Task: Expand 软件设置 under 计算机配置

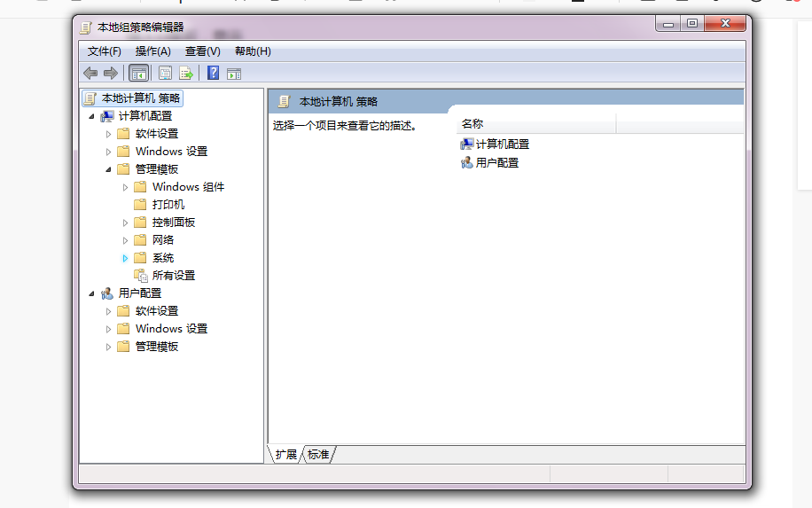Action: click(x=108, y=134)
